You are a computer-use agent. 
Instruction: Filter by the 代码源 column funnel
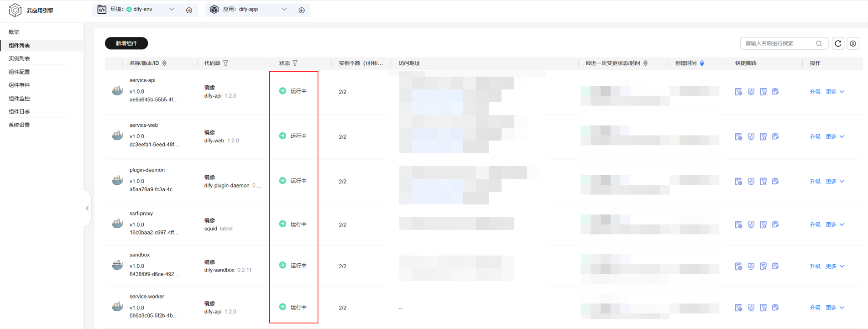[x=226, y=63]
